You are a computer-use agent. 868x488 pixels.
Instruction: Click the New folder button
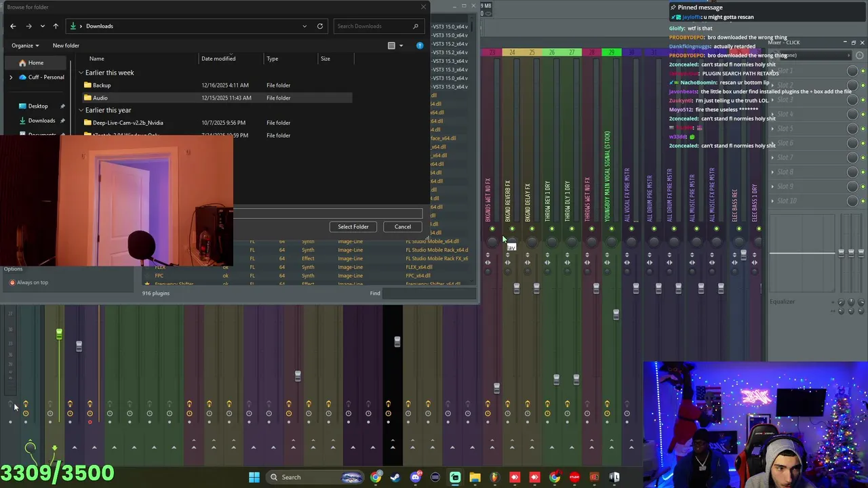66,45
